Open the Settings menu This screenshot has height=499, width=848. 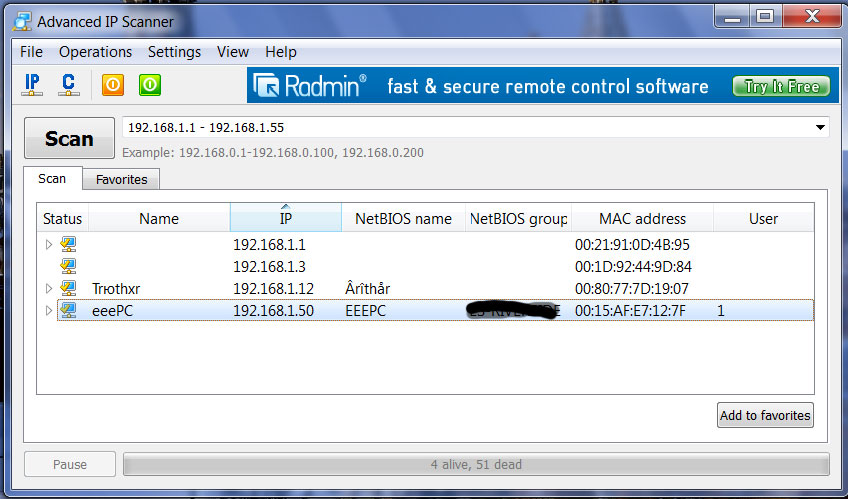click(174, 52)
